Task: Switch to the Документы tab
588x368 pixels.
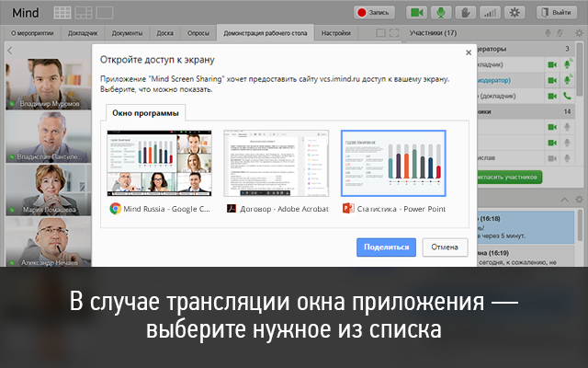Action: tap(127, 33)
